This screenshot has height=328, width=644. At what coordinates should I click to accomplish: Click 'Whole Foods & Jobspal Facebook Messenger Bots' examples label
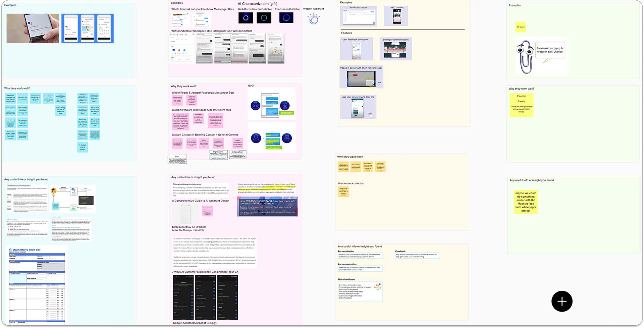(x=202, y=9)
